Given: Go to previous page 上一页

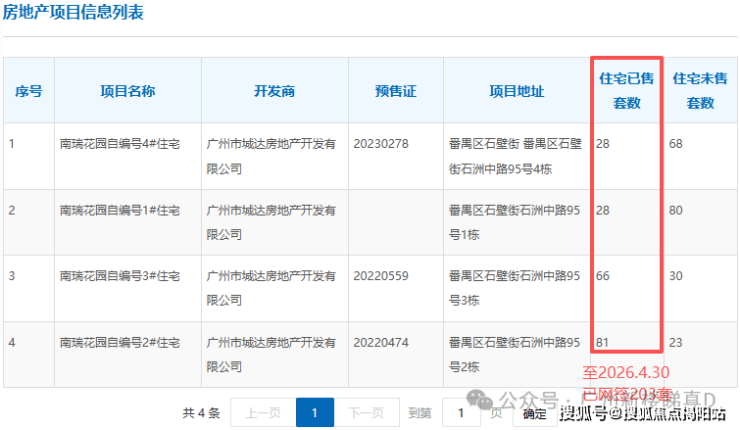Looking at the screenshot, I should (x=263, y=413).
